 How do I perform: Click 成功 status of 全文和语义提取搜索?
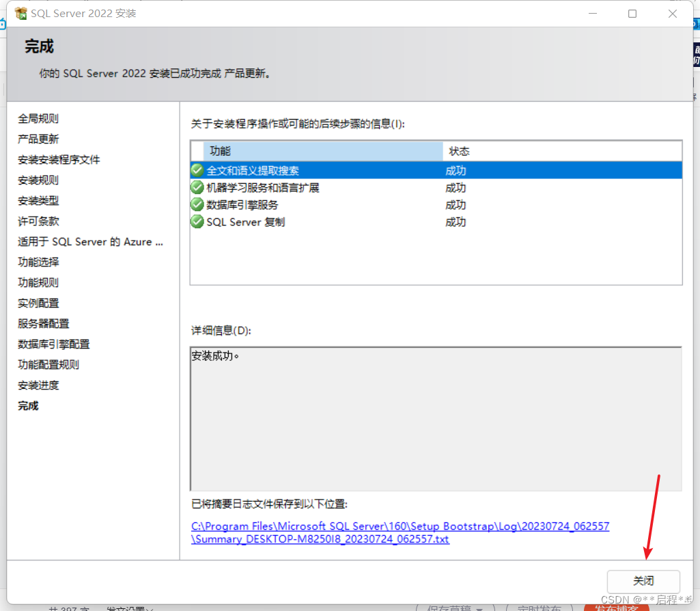click(456, 171)
